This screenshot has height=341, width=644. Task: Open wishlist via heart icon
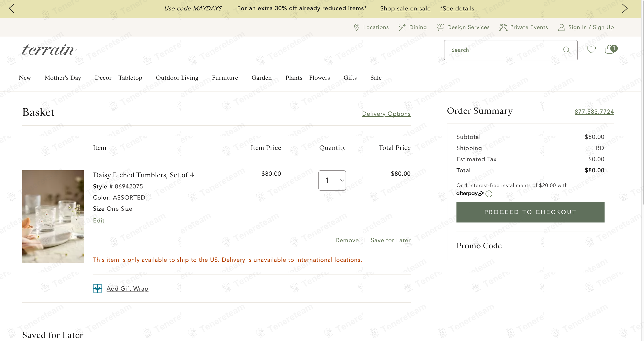coord(591,49)
